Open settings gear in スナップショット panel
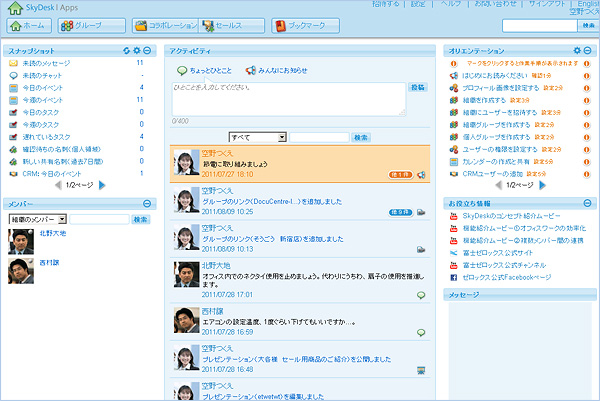The height and width of the screenshot is (401, 600). [x=137, y=50]
